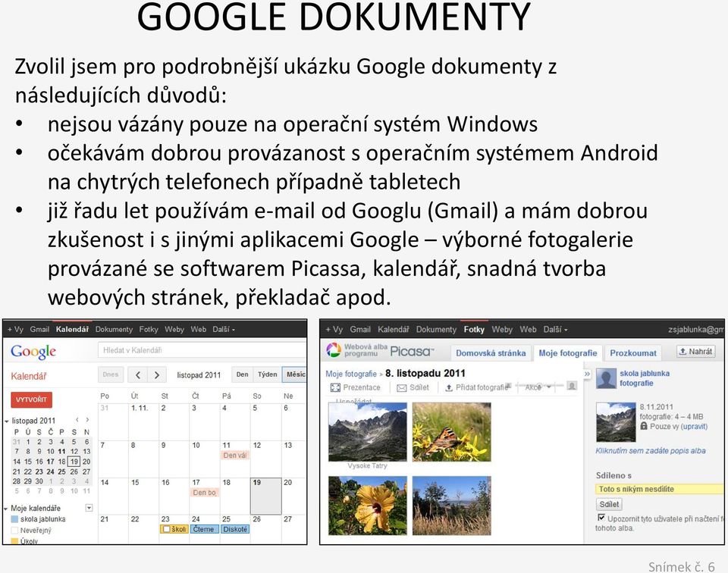Open Dokumenty from the Calendar top bar

(x=114, y=330)
